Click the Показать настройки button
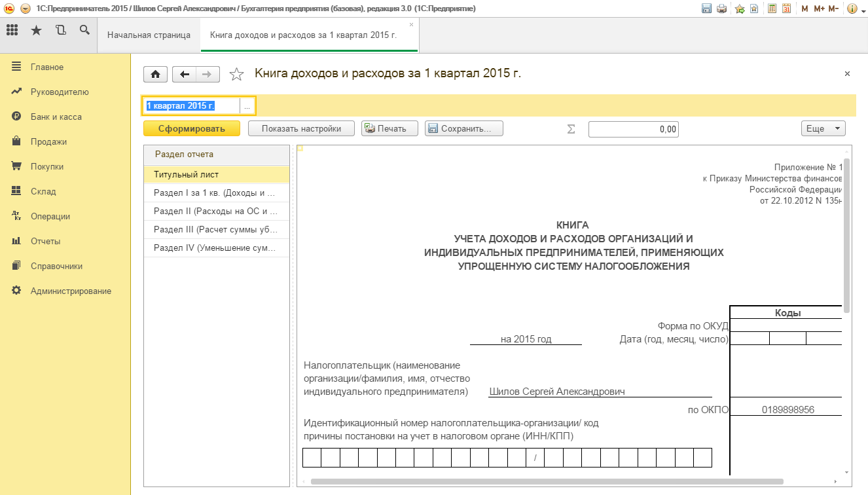Viewport: 868px width, 495px height. 301,129
